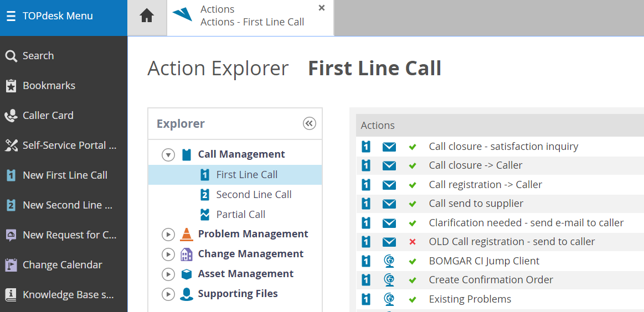Click the Change Management building icon
The width and height of the screenshot is (644, 312).
[187, 254]
